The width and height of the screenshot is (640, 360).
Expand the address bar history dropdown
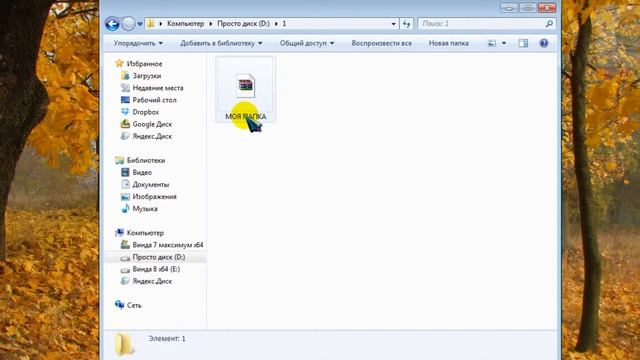pos(393,24)
